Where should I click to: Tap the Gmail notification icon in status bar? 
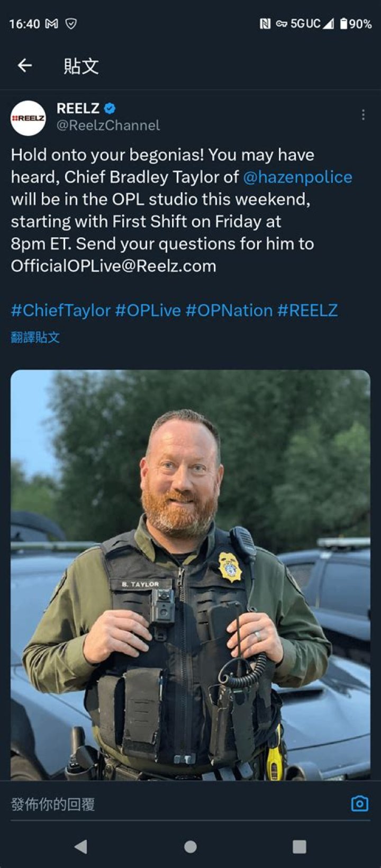click(51, 24)
